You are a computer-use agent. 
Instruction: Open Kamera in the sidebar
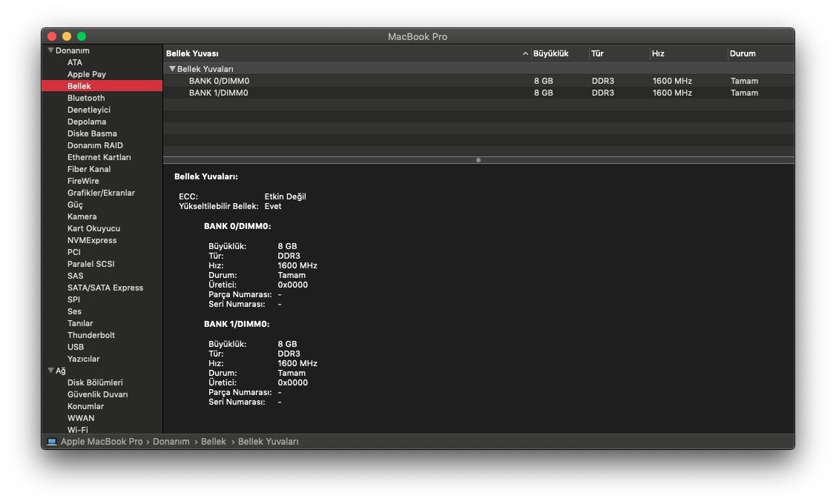click(x=82, y=216)
